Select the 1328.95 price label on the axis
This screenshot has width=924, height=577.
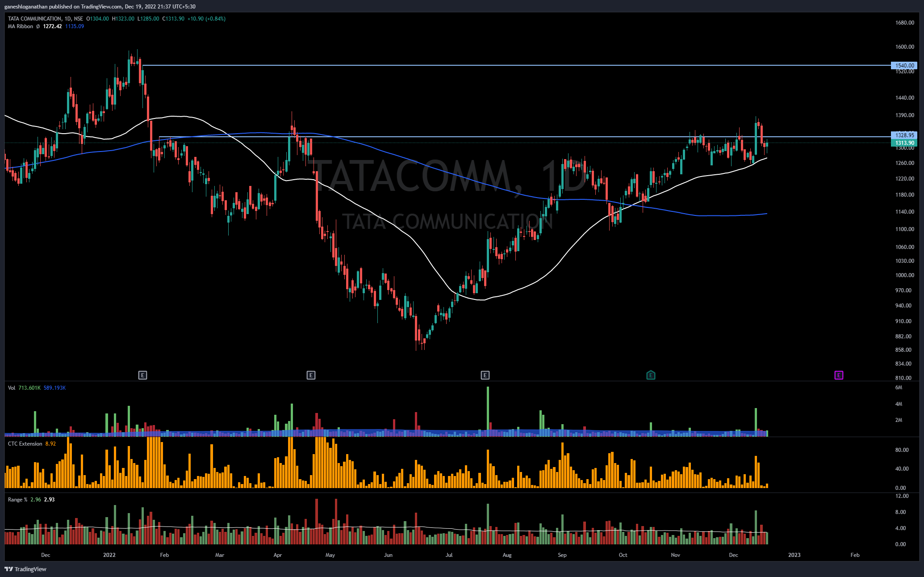point(904,135)
